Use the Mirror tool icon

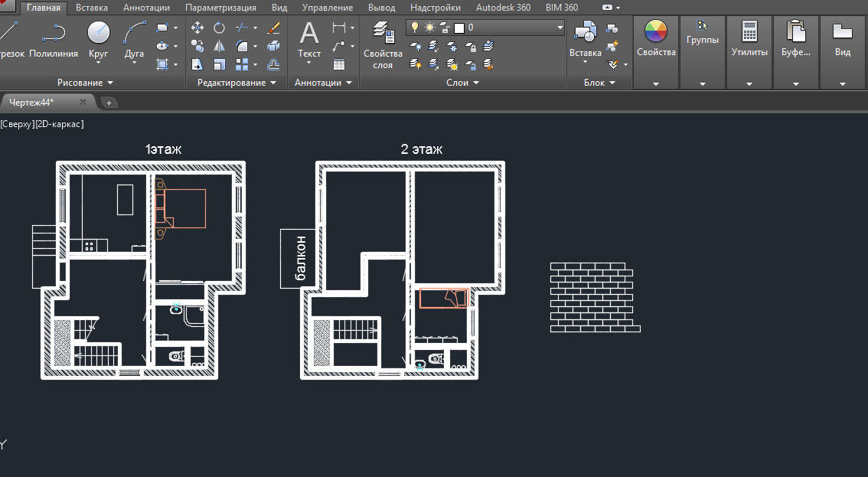coord(219,46)
